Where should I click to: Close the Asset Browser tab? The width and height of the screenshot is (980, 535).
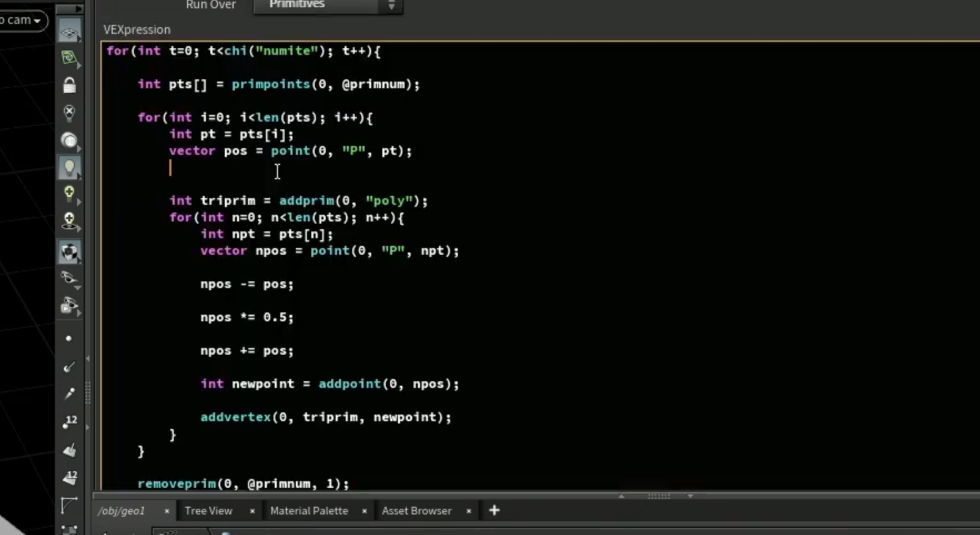coord(469,511)
